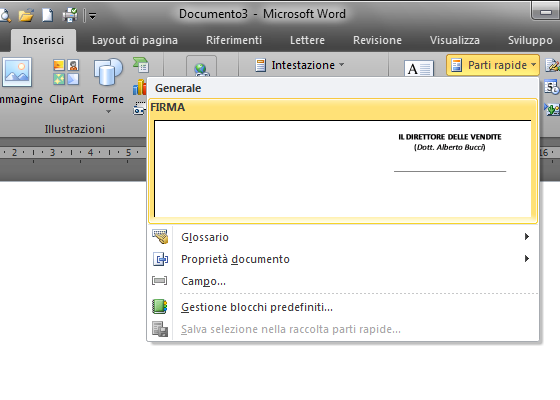Toggle the Parti rapide dropdown button

tap(493, 65)
